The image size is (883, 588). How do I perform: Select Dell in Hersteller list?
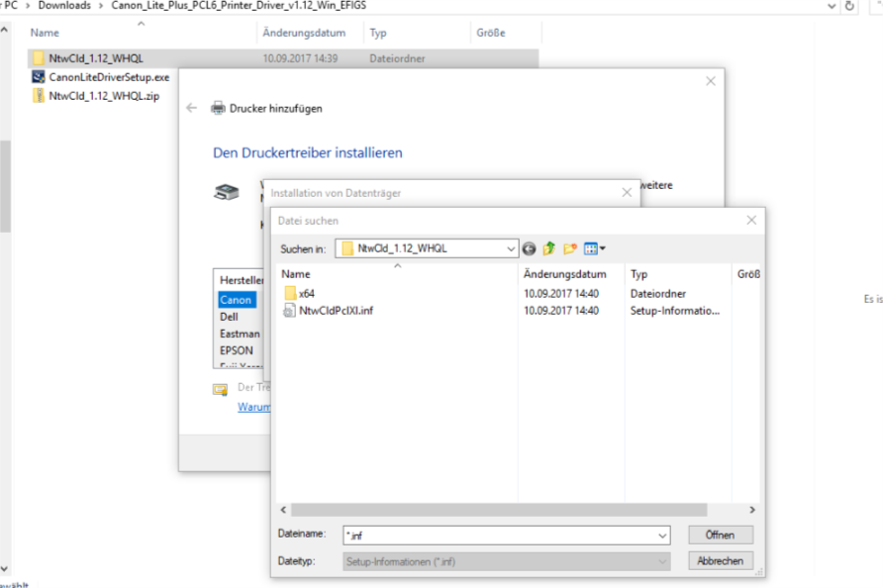point(230,317)
